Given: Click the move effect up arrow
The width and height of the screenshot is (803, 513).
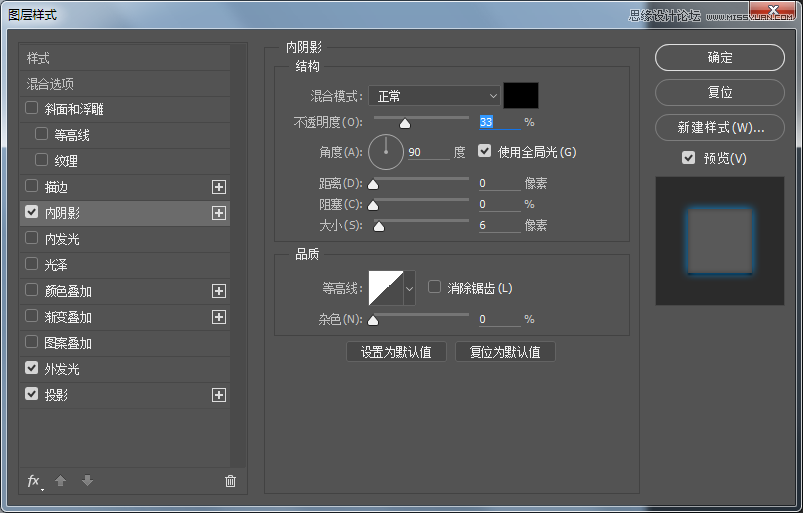Looking at the screenshot, I should [60, 481].
